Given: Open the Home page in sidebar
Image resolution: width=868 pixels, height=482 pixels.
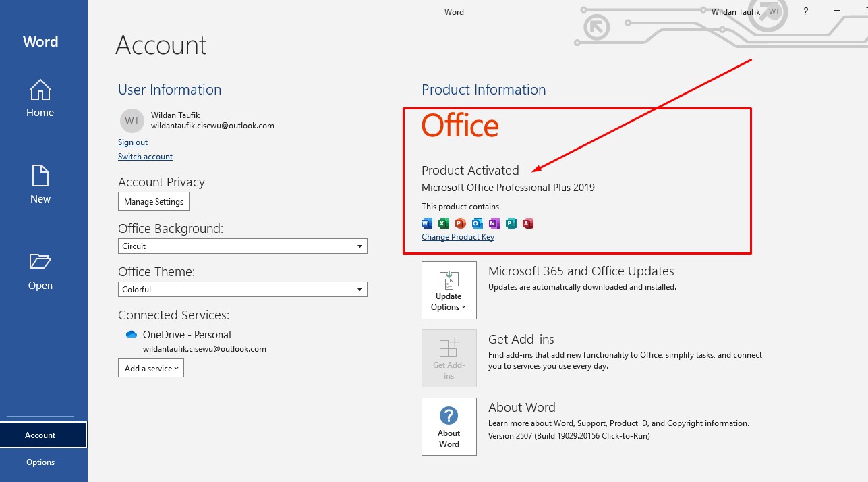Looking at the screenshot, I should (x=40, y=99).
